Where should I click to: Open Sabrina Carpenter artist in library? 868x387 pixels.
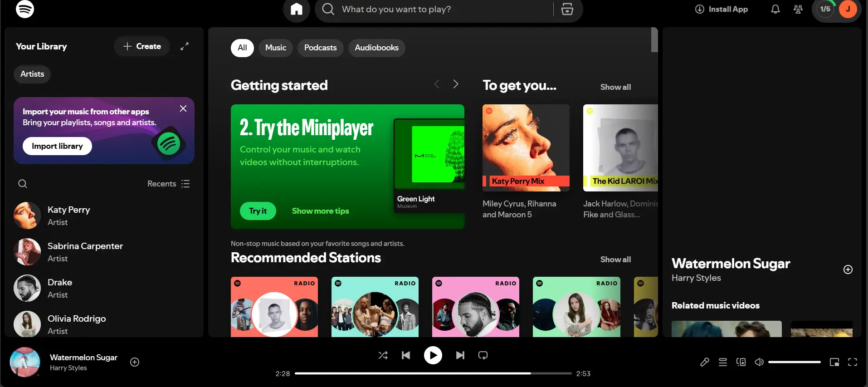(104, 252)
